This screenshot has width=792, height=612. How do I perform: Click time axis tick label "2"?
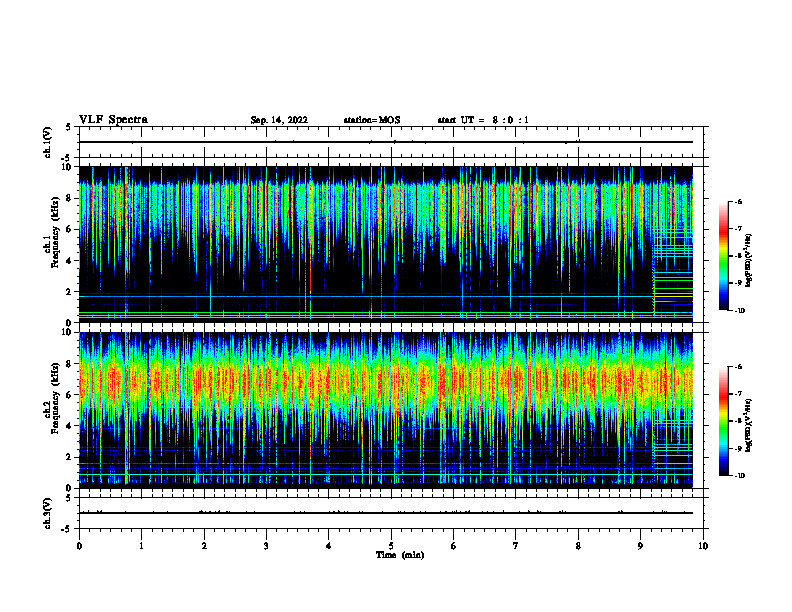coord(204,546)
